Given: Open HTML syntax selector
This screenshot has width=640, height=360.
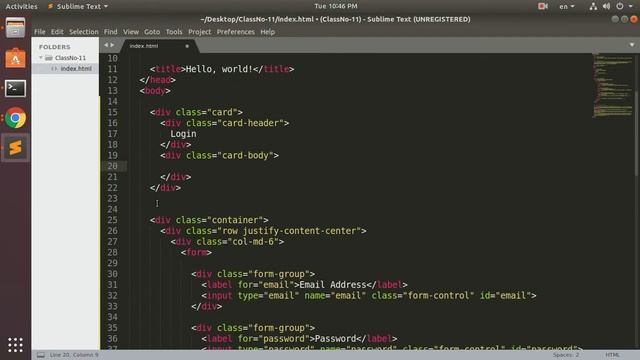Looking at the screenshot, I should [x=612, y=355].
